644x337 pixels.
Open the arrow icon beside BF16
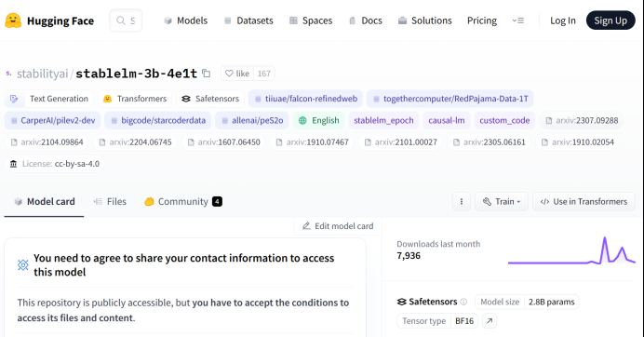coord(490,321)
